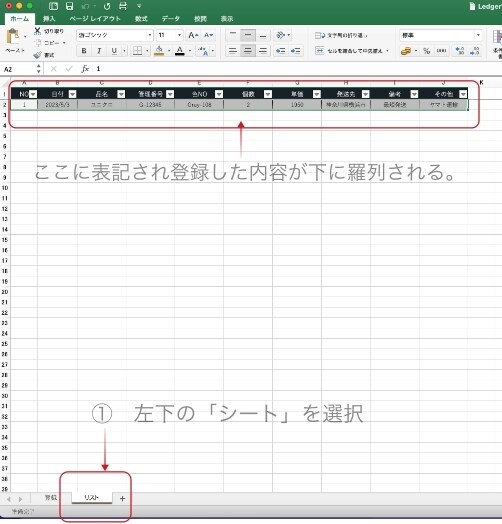Click the Redo icon in title bar
Viewport: 502px width, 524px height.
coord(107,6)
